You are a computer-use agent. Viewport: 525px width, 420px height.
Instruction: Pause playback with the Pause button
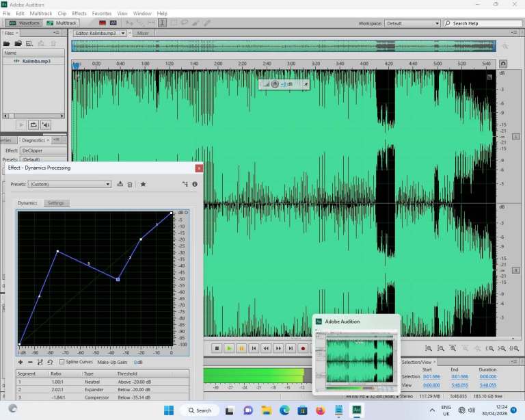(241, 348)
